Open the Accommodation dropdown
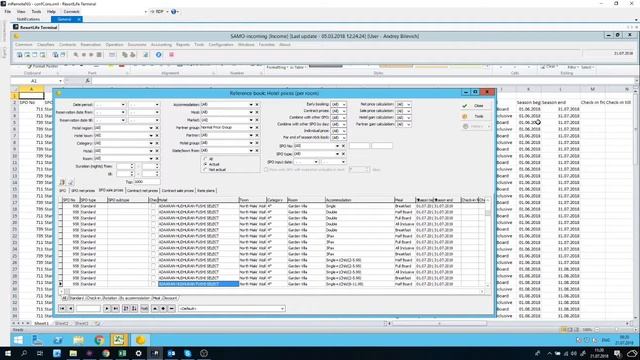The width and height of the screenshot is (640, 360). pyautogui.click(x=251, y=105)
